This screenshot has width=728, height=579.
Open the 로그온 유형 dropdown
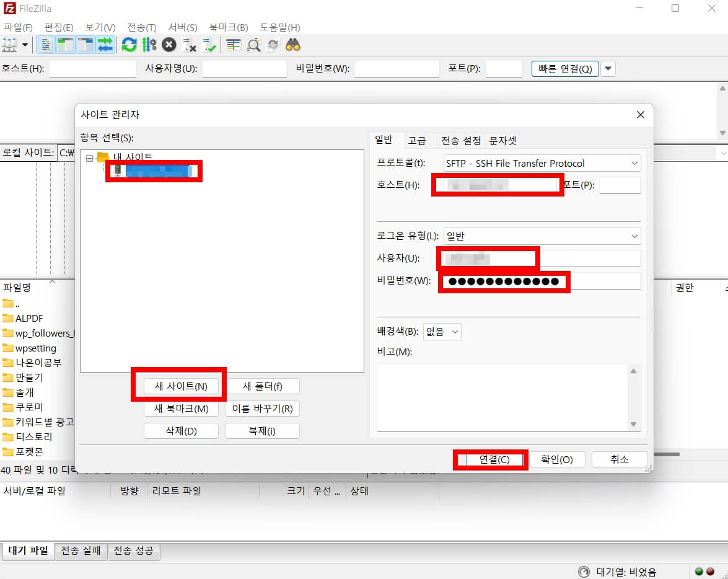(x=542, y=236)
